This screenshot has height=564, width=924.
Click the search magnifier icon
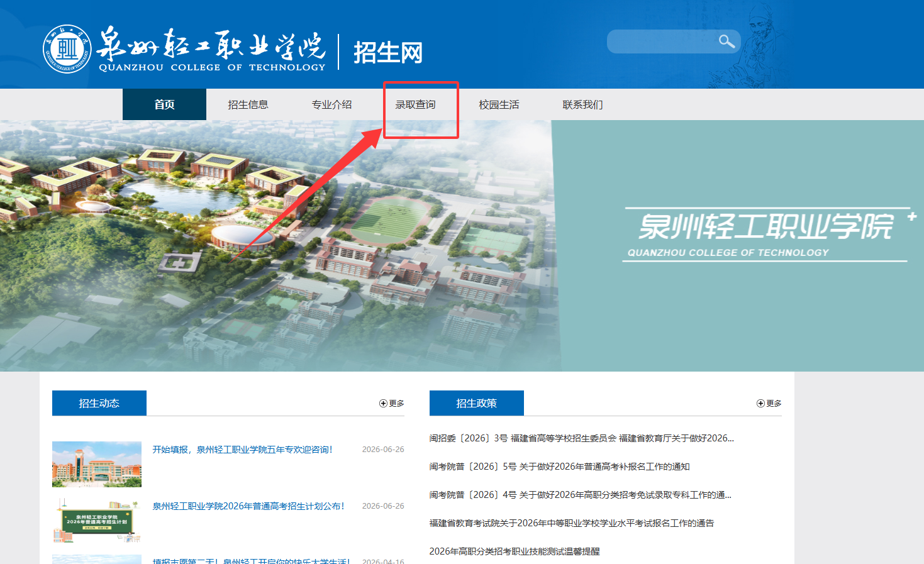(726, 41)
